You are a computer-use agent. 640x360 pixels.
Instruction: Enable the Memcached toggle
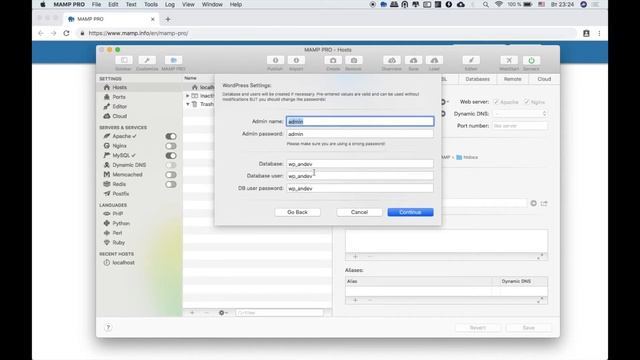click(x=171, y=175)
